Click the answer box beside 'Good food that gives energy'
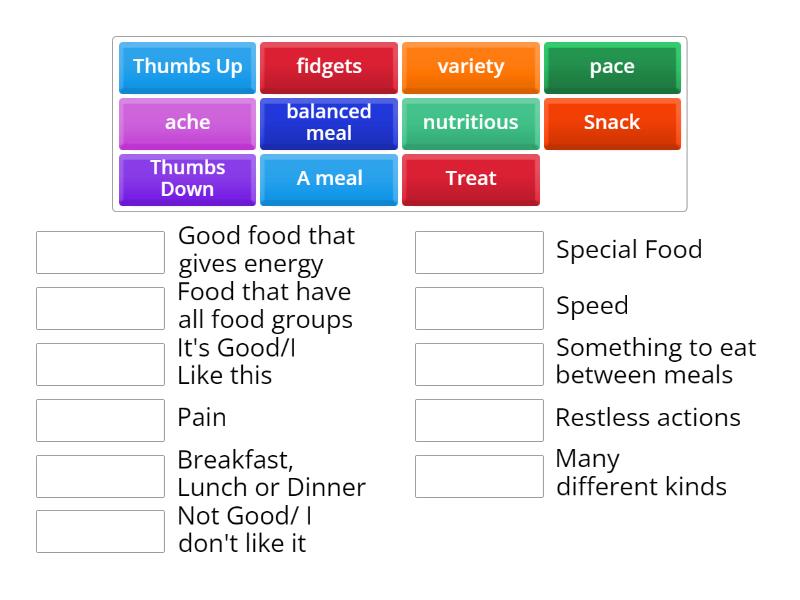 tap(99, 251)
